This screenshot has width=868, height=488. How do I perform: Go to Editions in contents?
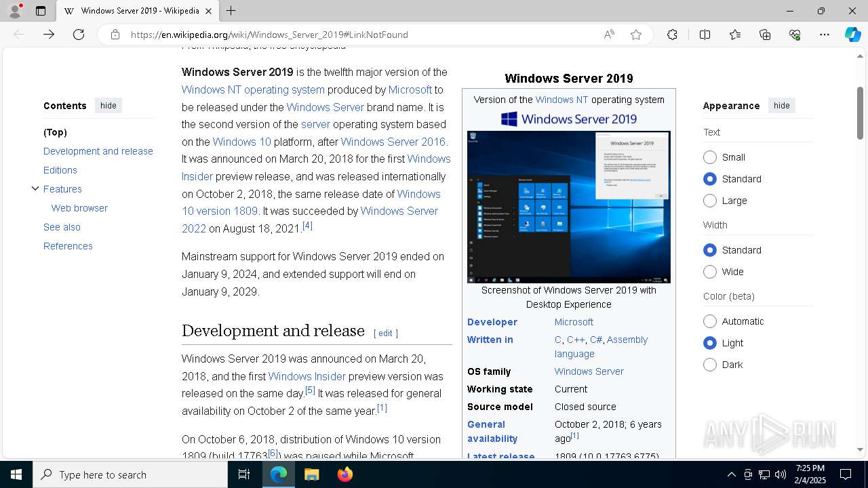click(x=60, y=170)
